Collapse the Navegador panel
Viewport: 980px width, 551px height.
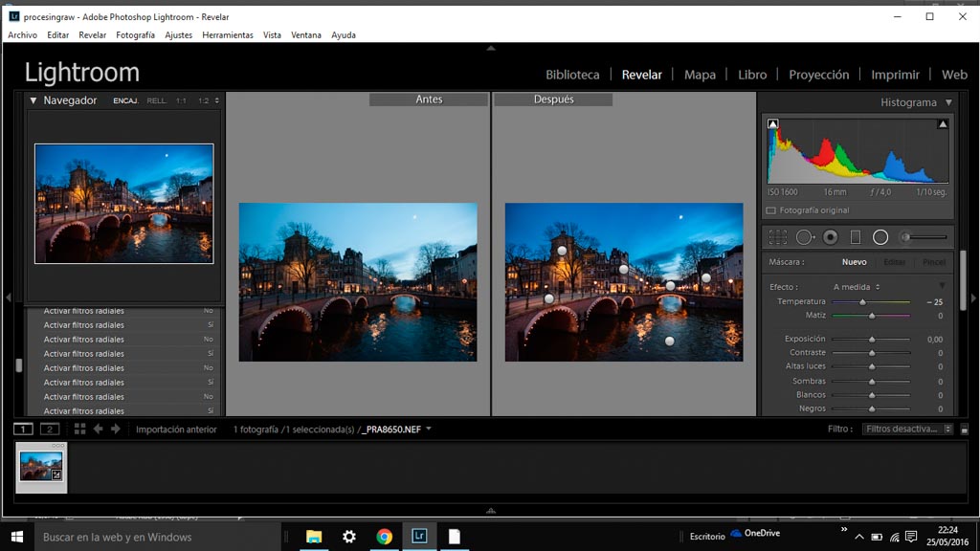pos(33,100)
